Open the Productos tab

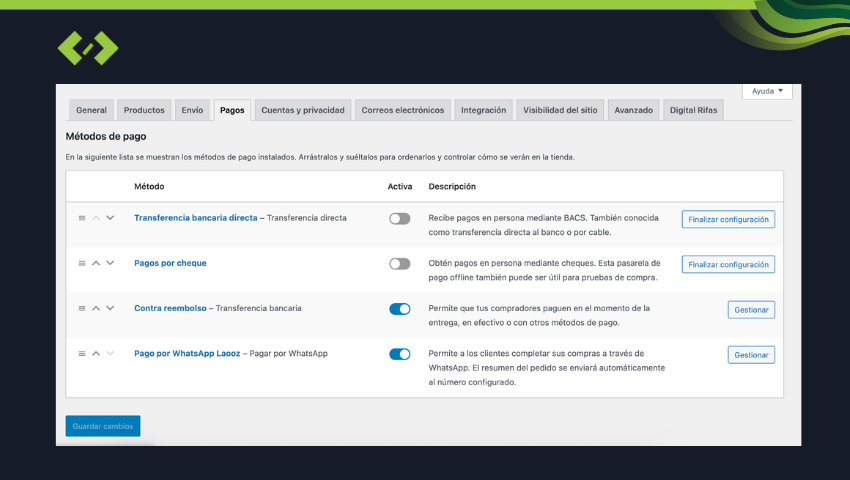(x=144, y=110)
